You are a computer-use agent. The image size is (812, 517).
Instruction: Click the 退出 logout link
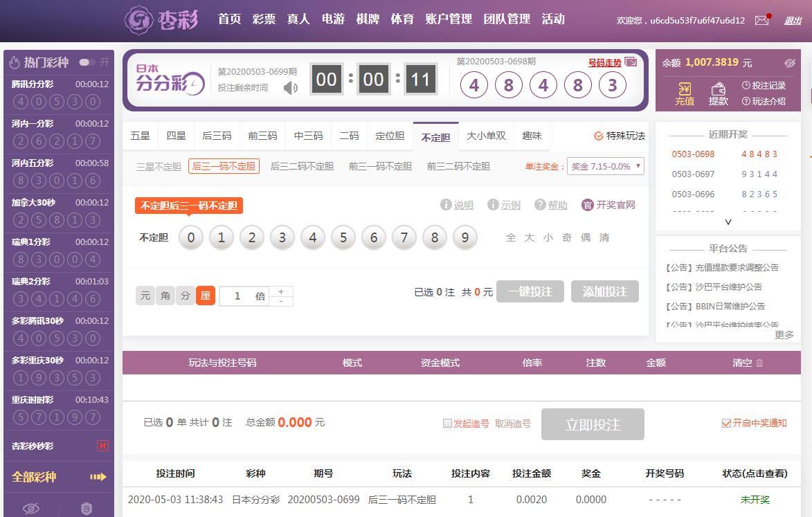tap(793, 21)
